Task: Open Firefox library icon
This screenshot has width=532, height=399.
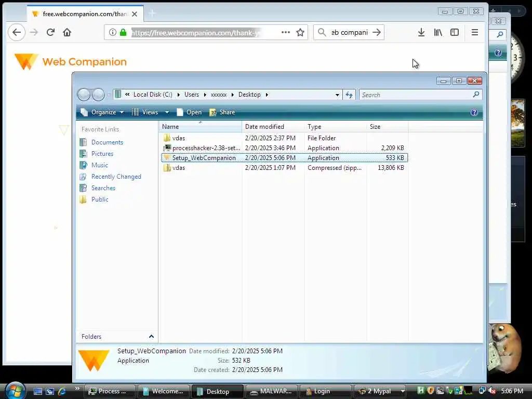Action: click(x=438, y=33)
